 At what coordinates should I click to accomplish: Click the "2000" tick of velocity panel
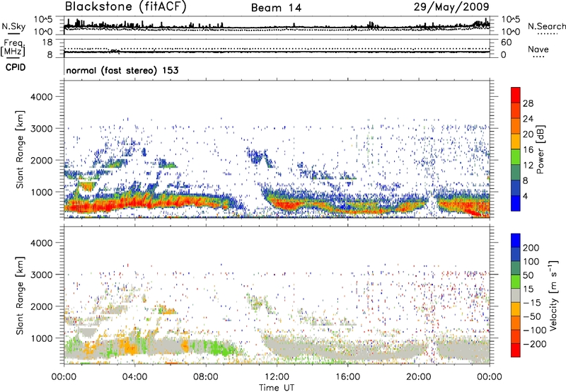(x=41, y=306)
